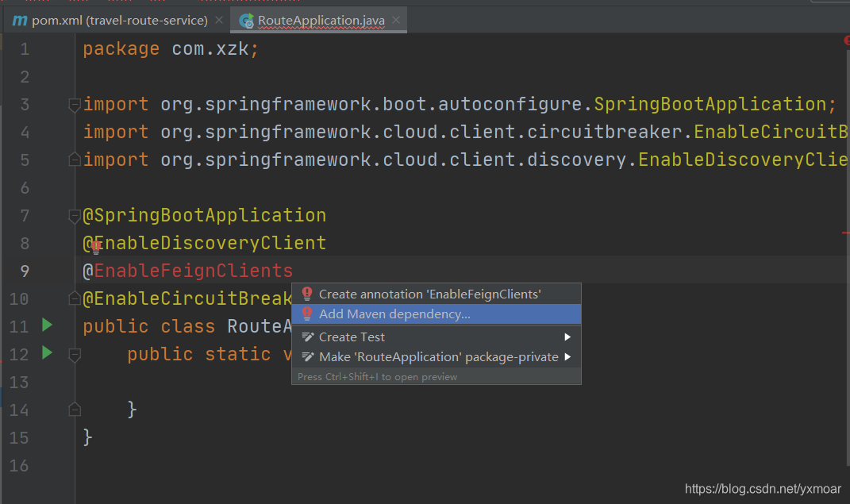Screen dimensions: 850x504
Task: Close the pom.xml tab
Action: tap(219, 20)
